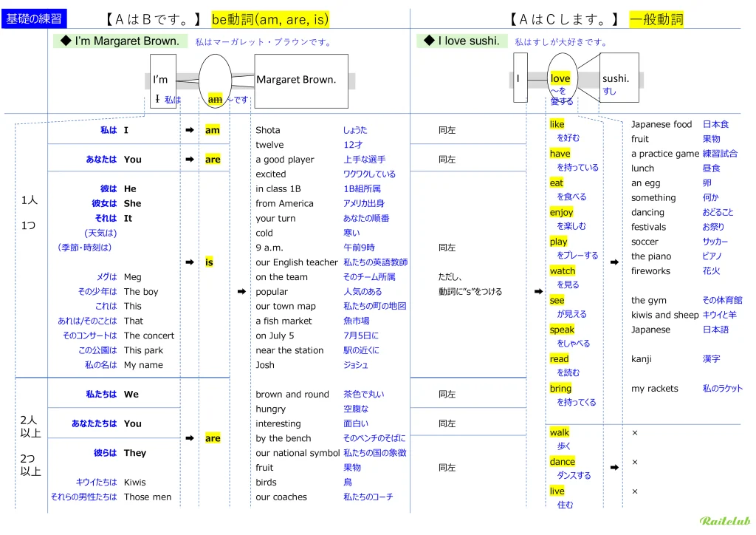Image resolution: width=756 pixels, height=535 pixels.
Task: Click the Raitclub logo in the corner
Action: 723,521
